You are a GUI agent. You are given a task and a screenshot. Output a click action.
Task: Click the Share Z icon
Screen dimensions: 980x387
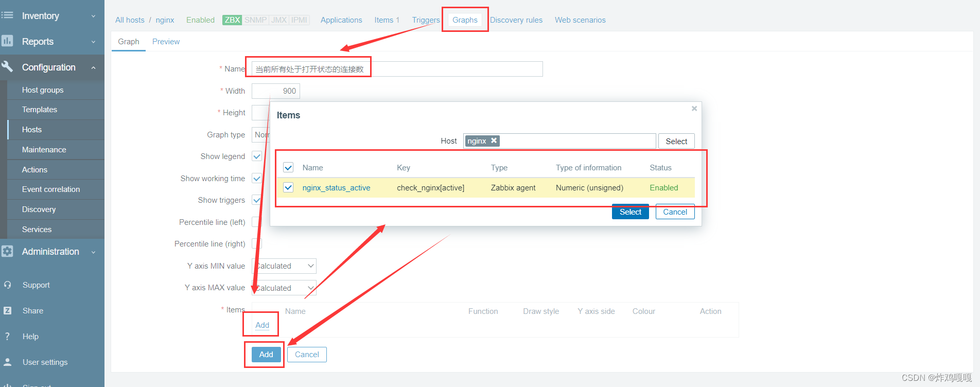(x=7, y=310)
